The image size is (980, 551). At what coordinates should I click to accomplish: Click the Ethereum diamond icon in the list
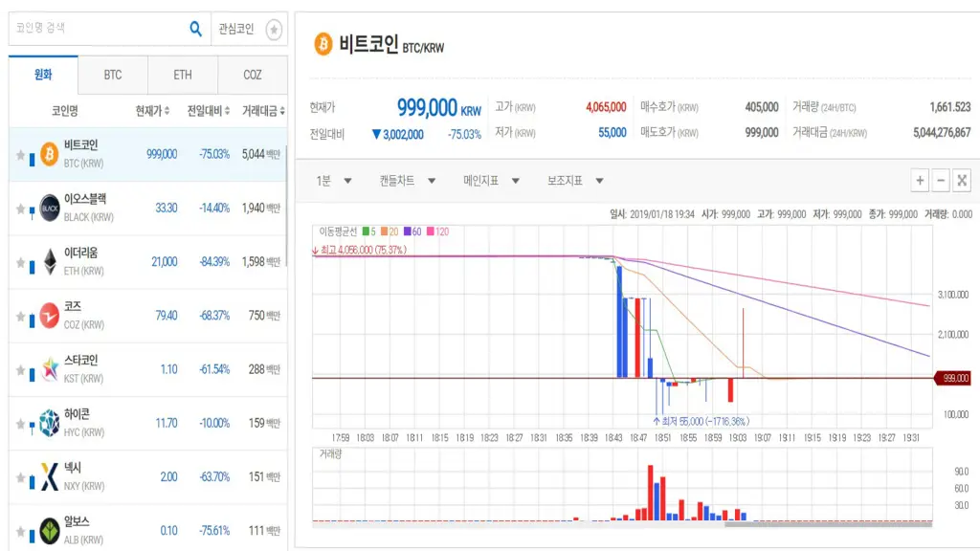tap(49, 261)
